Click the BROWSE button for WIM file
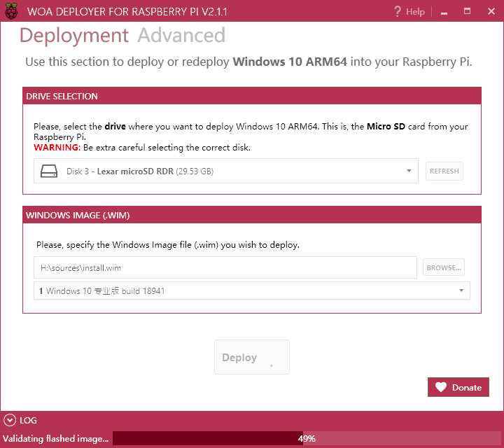Screen dimensions: 504x448 point(444,267)
